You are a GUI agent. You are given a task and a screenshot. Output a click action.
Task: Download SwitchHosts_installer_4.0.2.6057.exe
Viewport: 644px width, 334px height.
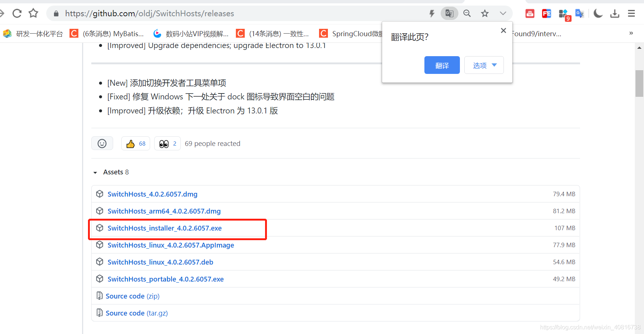[x=165, y=228]
